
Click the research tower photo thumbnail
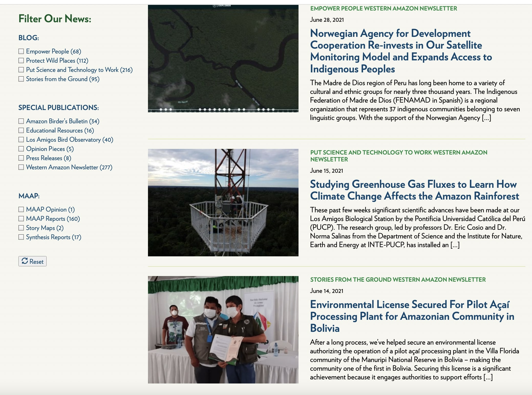223,202
